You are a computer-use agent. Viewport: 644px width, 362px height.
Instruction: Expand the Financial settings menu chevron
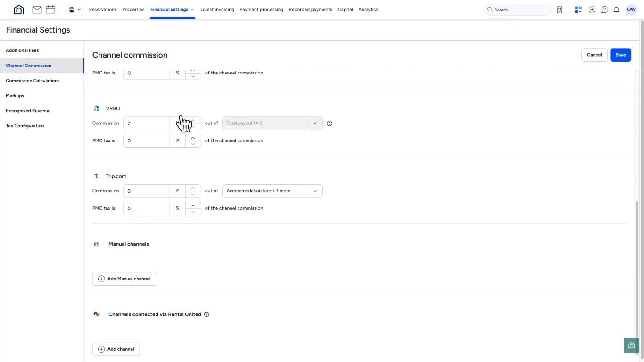pos(192,9)
